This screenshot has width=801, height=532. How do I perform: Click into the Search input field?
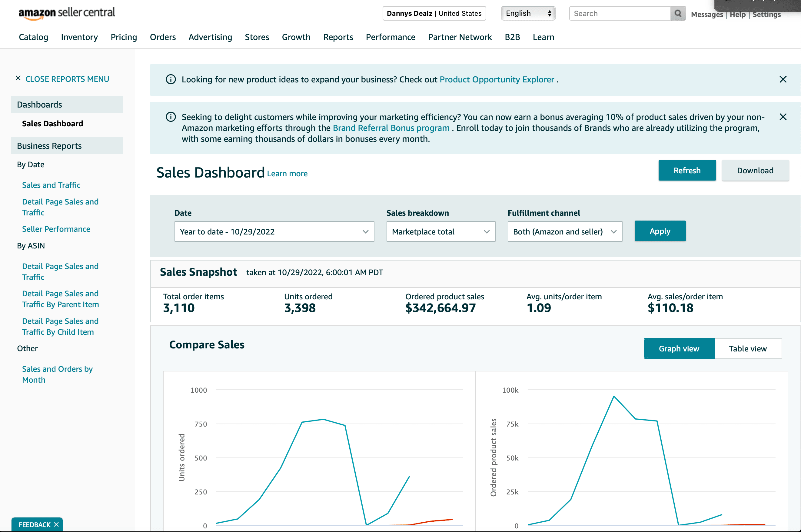[x=620, y=14]
